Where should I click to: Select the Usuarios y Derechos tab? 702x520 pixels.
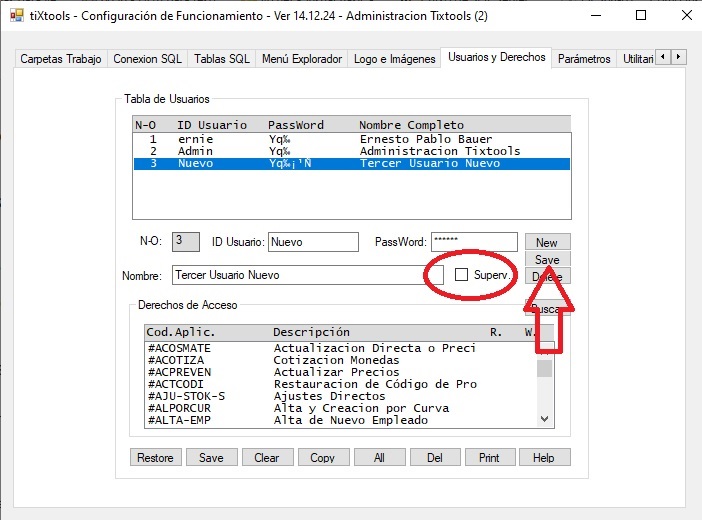point(497,57)
